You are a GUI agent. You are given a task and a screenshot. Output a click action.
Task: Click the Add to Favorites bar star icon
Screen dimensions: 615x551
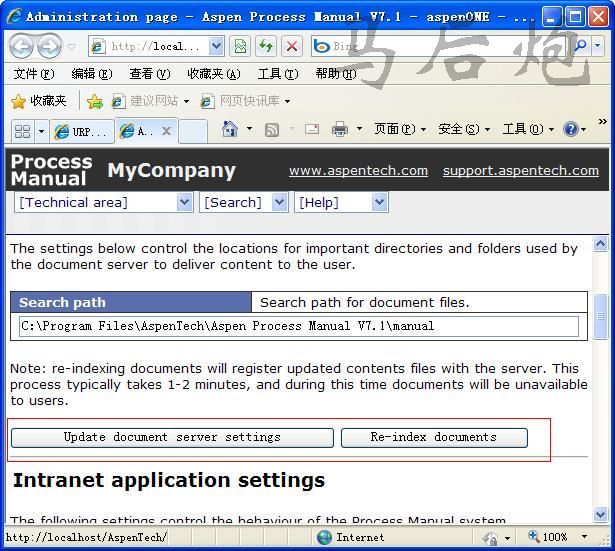[95, 101]
